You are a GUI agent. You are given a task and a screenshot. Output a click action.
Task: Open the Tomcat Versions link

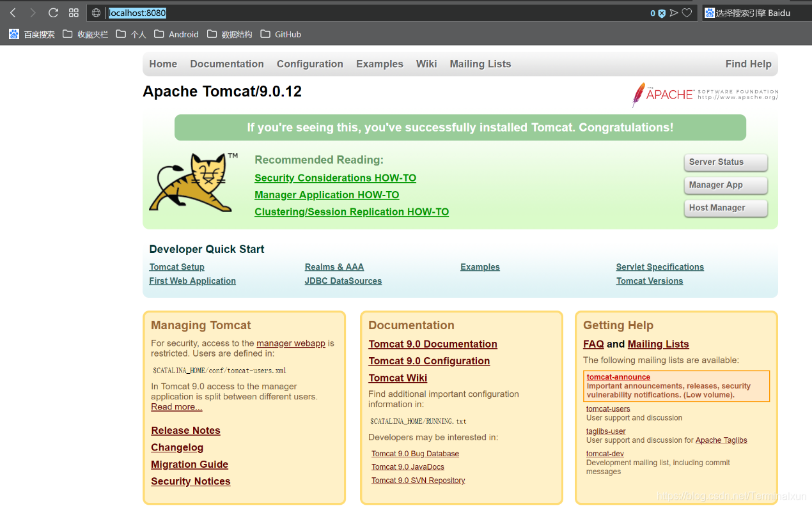click(x=650, y=281)
